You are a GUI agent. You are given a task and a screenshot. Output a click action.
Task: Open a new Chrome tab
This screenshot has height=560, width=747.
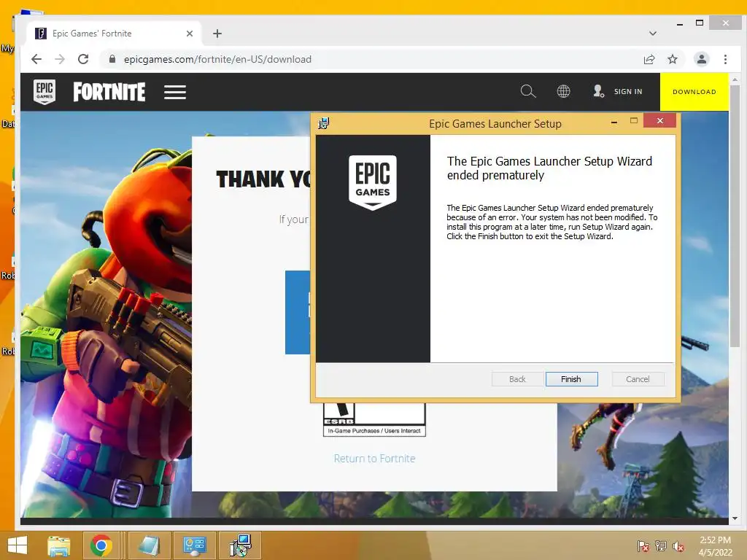217,34
